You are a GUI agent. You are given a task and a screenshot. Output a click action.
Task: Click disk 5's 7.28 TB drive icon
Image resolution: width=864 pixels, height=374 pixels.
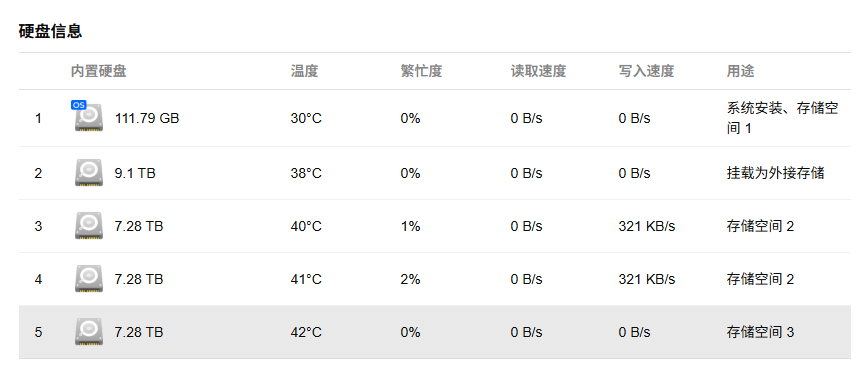(x=89, y=332)
